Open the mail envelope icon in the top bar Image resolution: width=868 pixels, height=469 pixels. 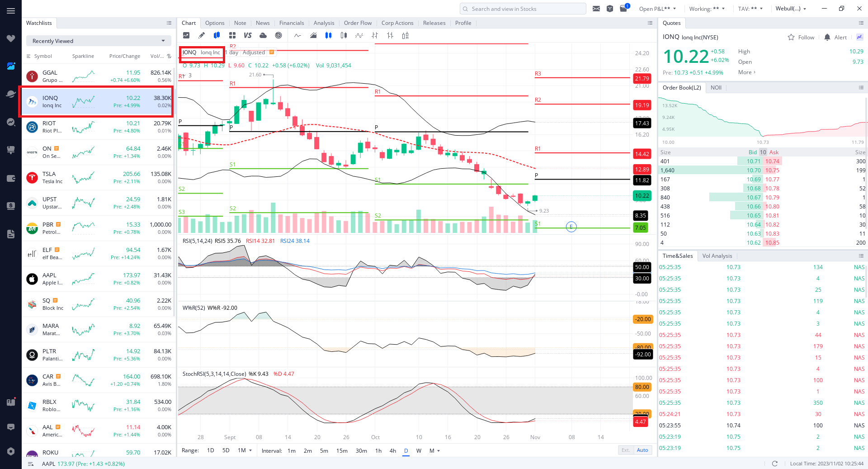point(596,9)
